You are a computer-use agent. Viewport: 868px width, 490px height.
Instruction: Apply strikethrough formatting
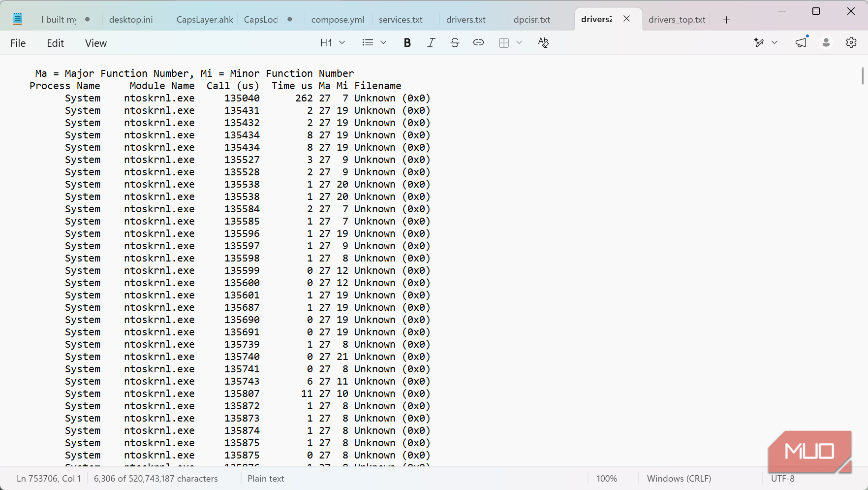point(455,43)
